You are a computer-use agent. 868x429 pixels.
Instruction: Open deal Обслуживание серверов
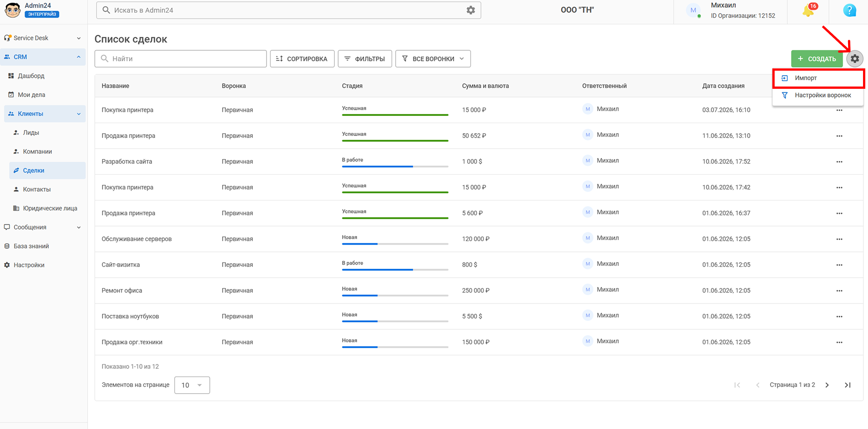click(x=136, y=239)
